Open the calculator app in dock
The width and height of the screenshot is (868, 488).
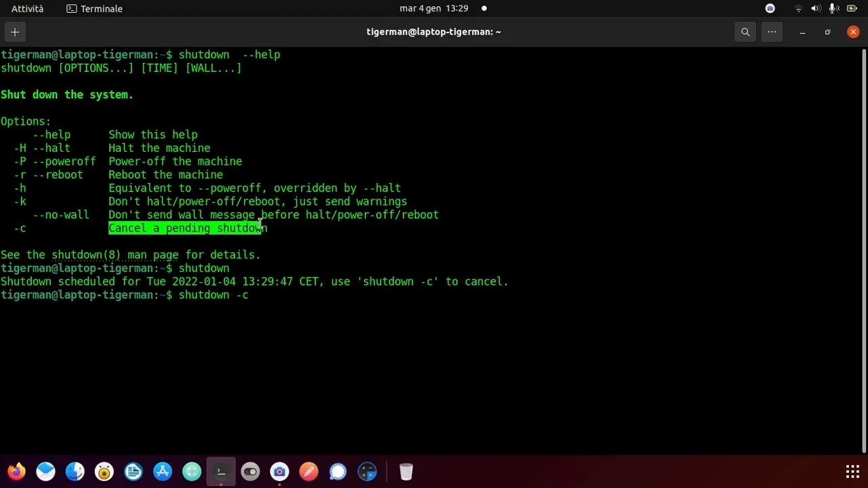tap(367, 472)
